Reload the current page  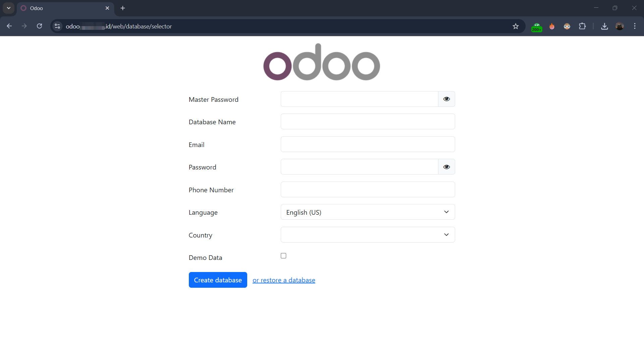coord(39,26)
